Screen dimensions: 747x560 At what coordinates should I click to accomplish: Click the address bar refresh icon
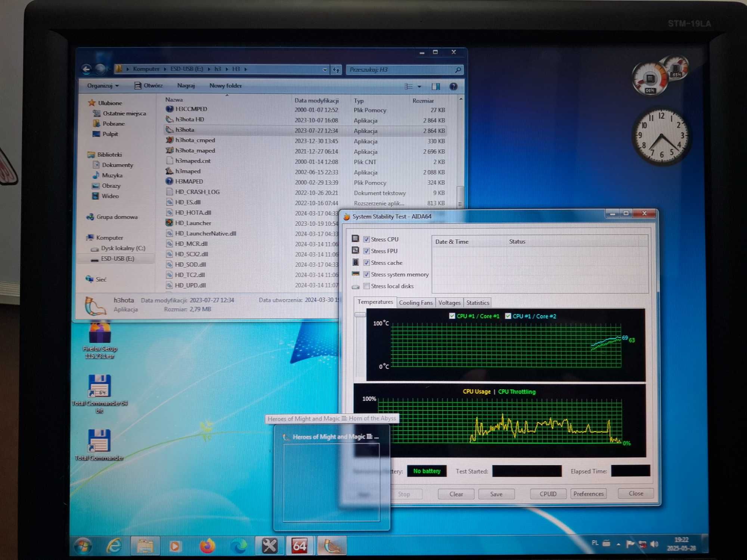coord(336,70)
